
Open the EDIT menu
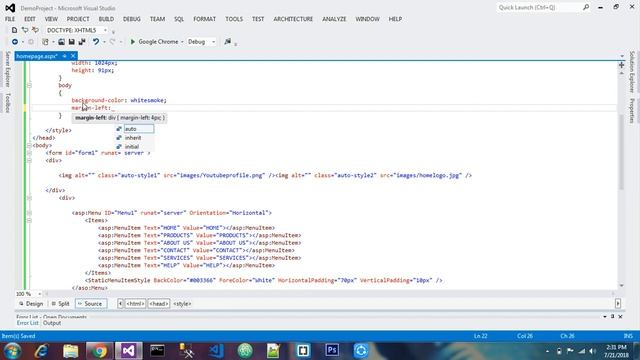pyautogui.click(x=30, y=19)
